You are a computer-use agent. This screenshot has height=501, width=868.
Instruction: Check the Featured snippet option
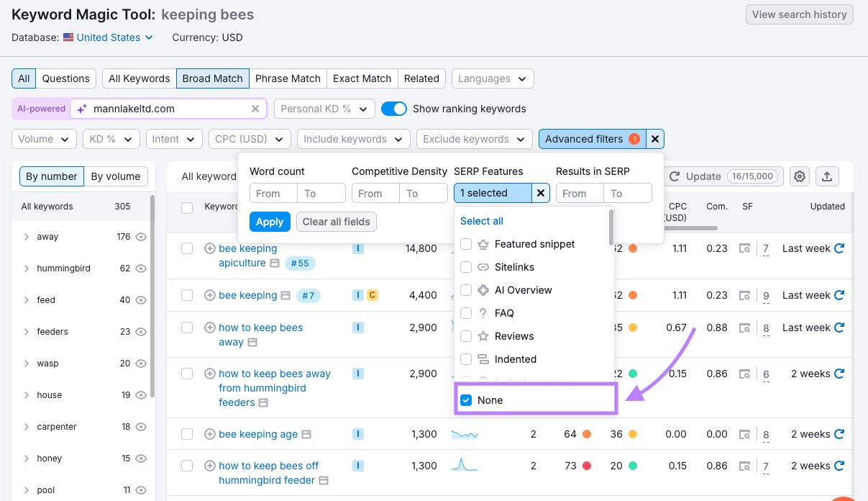pyautogui.click(x=466, y=244)
